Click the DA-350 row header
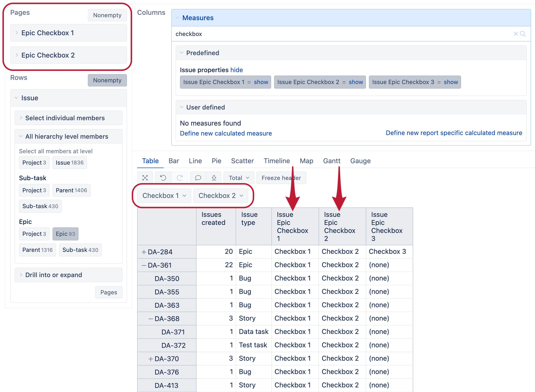The height and width of the screenshot is (392, 535). [x=167, y=279]
